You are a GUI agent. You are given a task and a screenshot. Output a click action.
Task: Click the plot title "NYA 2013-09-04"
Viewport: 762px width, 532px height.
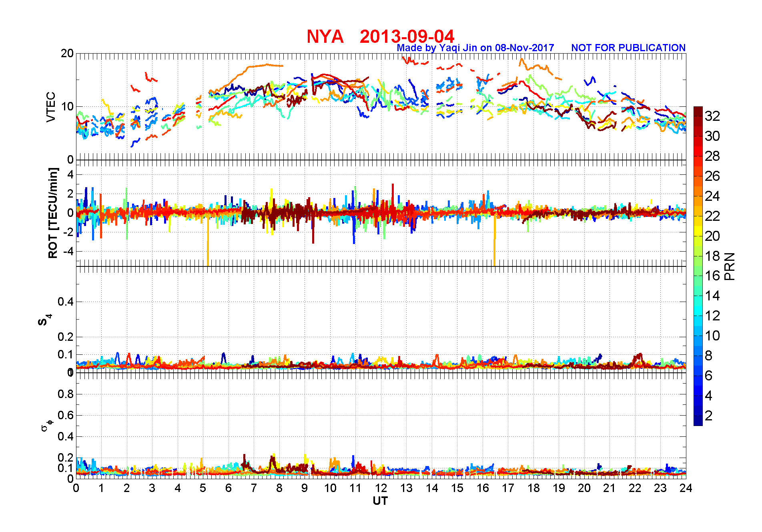(x=380, y=36)
